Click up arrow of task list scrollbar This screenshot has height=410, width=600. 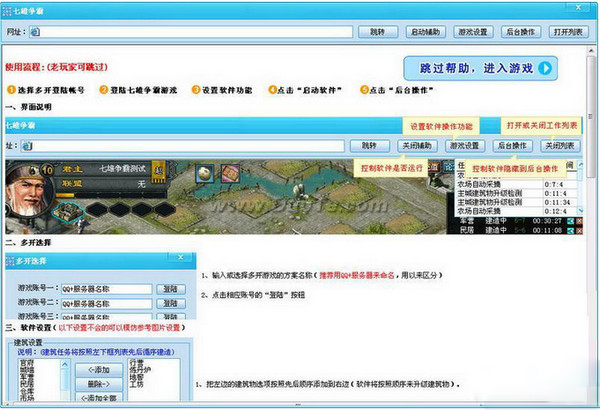[580, 165]
